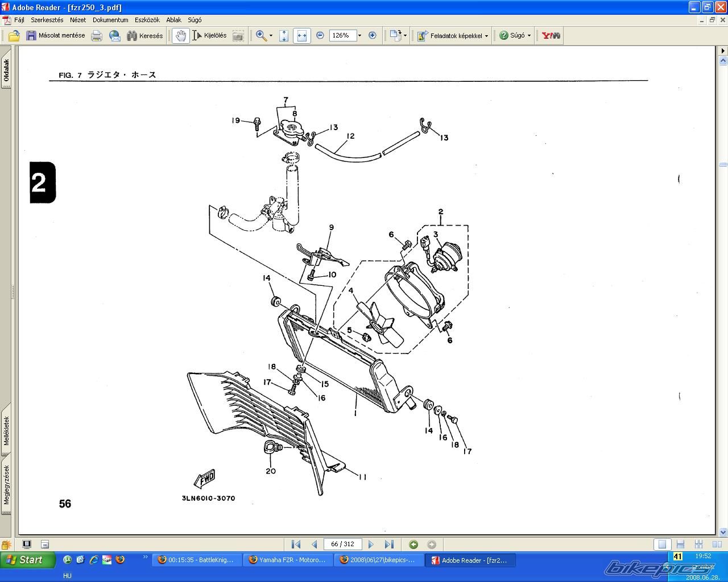Viewport: 728px width, 582px height.
Task: Select Continuous page layout icon
Action: pos(681,544)
